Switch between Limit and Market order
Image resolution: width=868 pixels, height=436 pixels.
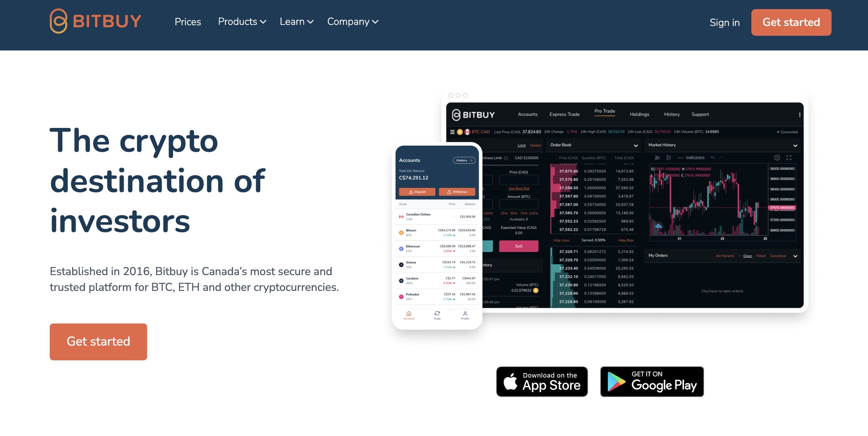534,145
